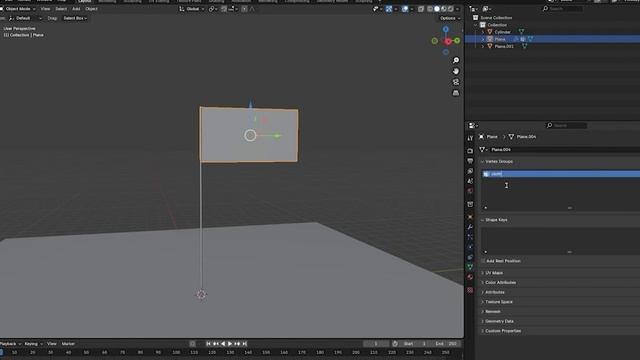
Task: Open the timeline Marker menu
Action: click(68, 344)
